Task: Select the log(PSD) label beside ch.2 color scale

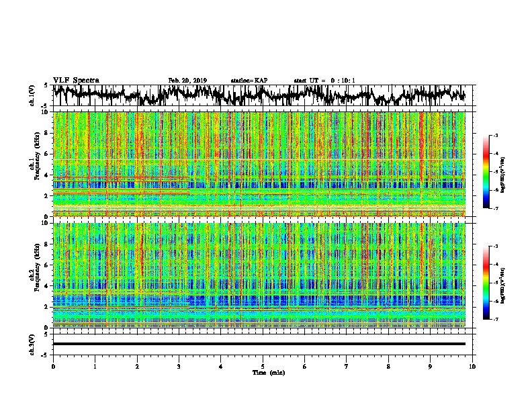Action: pos(503,285)
